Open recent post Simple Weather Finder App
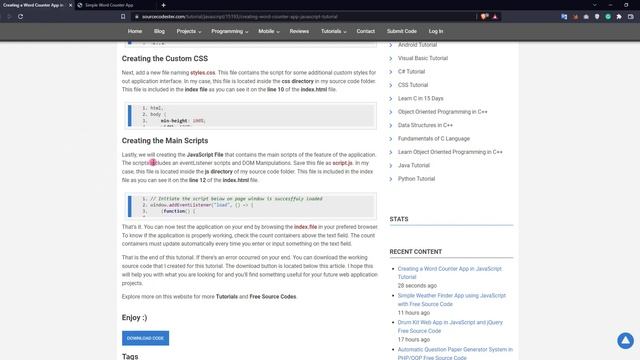The height and width of the screenshot is (360, 640). tap(452, 300)
